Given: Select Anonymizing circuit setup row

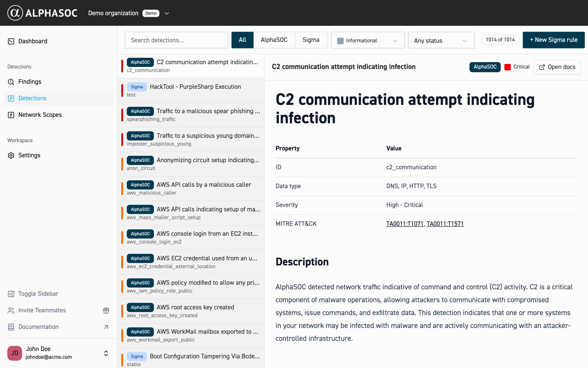Looking at the screenshot, I should click(191, 164).
